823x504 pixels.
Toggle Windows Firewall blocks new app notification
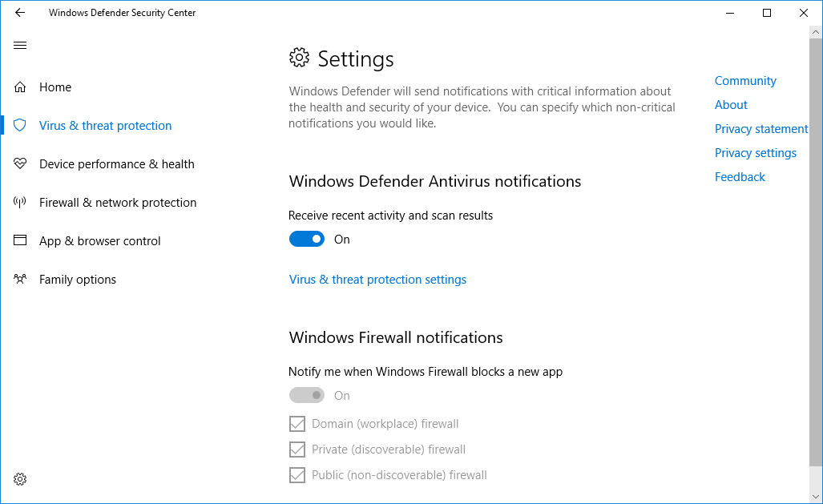click(x=307, y=395)
